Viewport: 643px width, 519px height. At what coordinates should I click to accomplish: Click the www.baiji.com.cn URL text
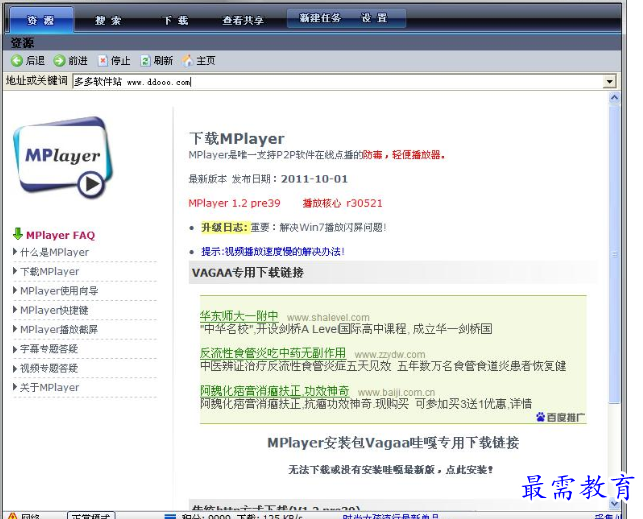click(x=396, y=392)
